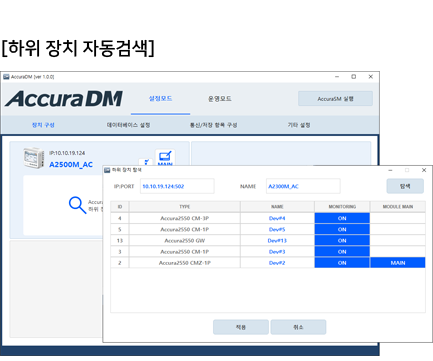
Task: Click the IP:10.10.19.124 label in the device card
Action: (67, 153)
